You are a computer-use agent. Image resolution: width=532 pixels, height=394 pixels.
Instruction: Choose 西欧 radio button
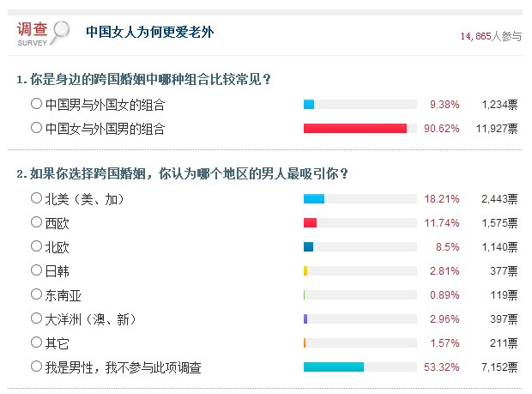click(36, 222)
